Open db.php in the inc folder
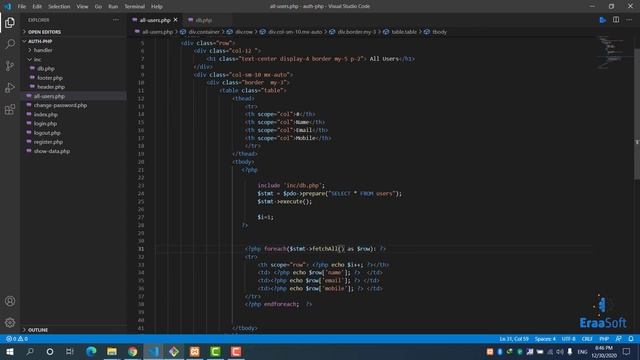Image resolution: width=640 pixels, height=360 pixels. pos(46,69)
